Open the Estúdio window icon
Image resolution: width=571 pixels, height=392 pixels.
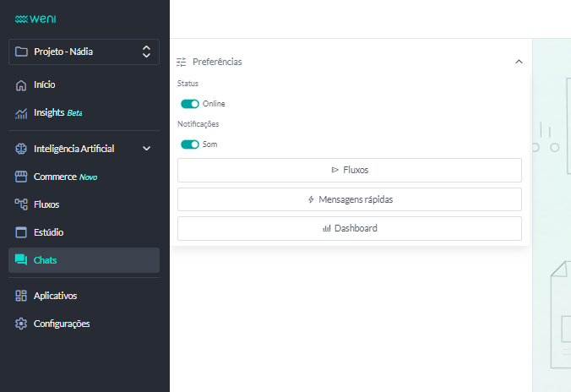[x=22, y=232]
